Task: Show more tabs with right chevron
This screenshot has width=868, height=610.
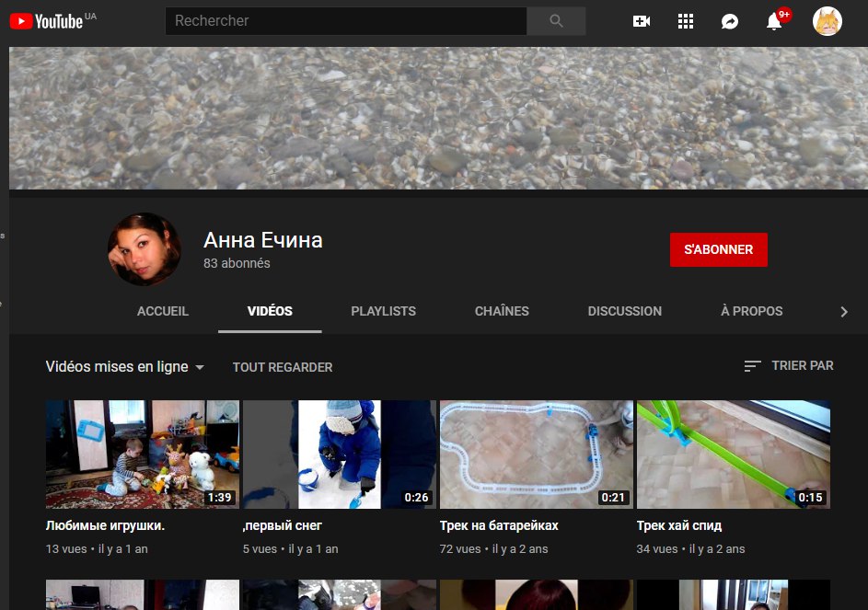Action: [x=844, y=312]
